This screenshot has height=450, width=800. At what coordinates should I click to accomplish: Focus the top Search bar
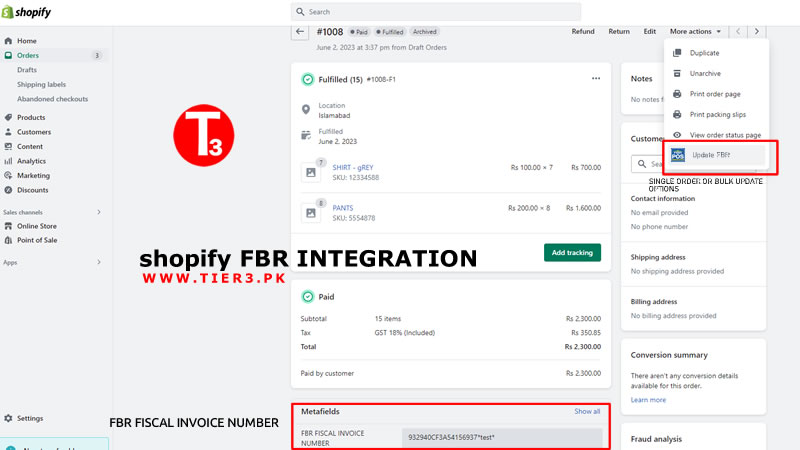coord(436,12)
